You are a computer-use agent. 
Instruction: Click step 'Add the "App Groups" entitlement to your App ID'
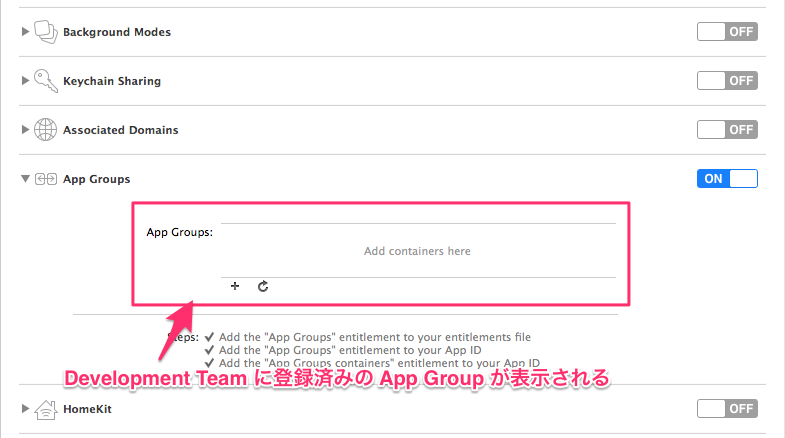point(350,350)
